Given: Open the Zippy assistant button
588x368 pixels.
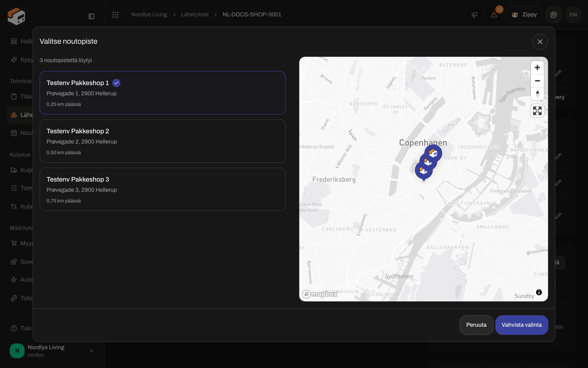Looking at the screenshot, I should click(524, 15).
